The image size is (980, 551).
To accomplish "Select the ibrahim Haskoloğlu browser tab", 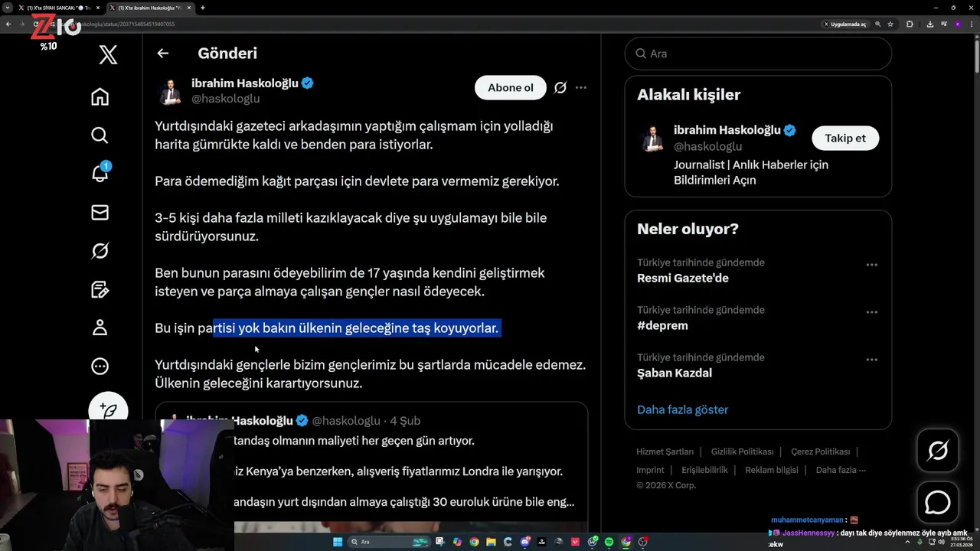I will coord(149,8).
